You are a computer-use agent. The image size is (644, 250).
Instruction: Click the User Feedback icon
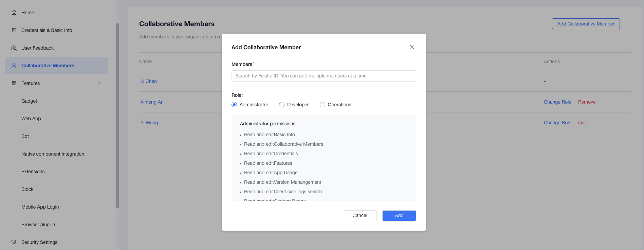coord(14,48)
